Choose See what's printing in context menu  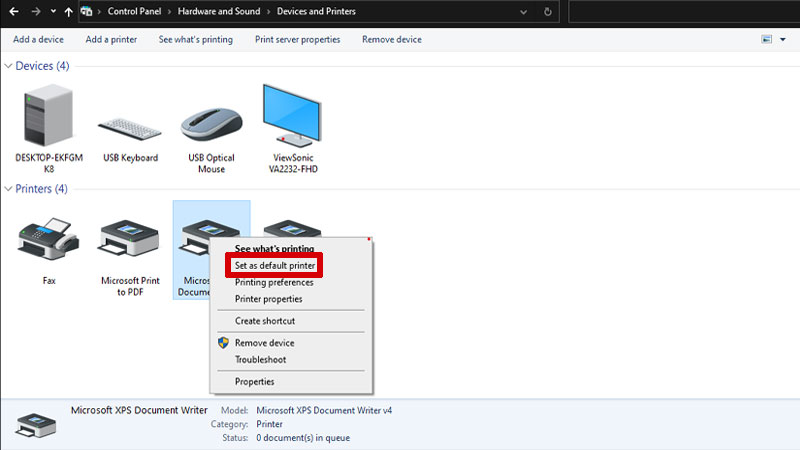pos(274,248)
